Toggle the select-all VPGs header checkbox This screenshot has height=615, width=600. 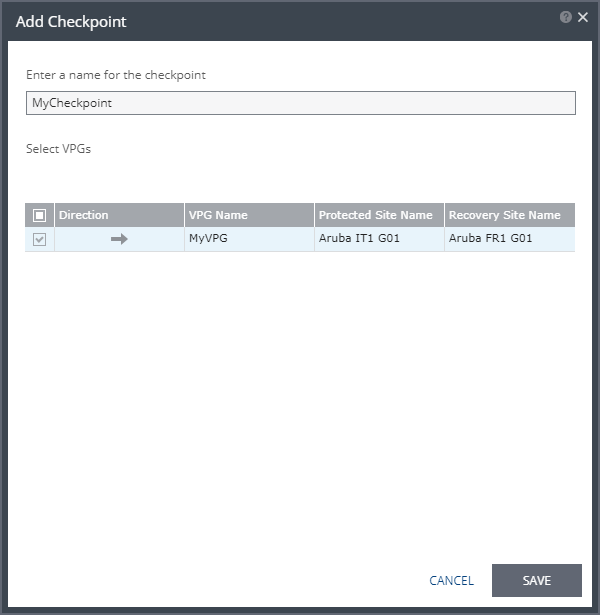pos(40,215)
